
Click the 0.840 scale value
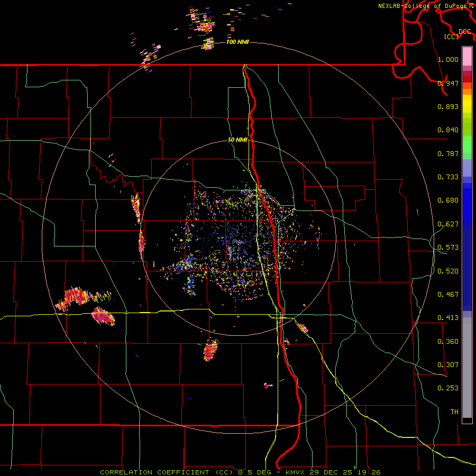coord(448,130)
